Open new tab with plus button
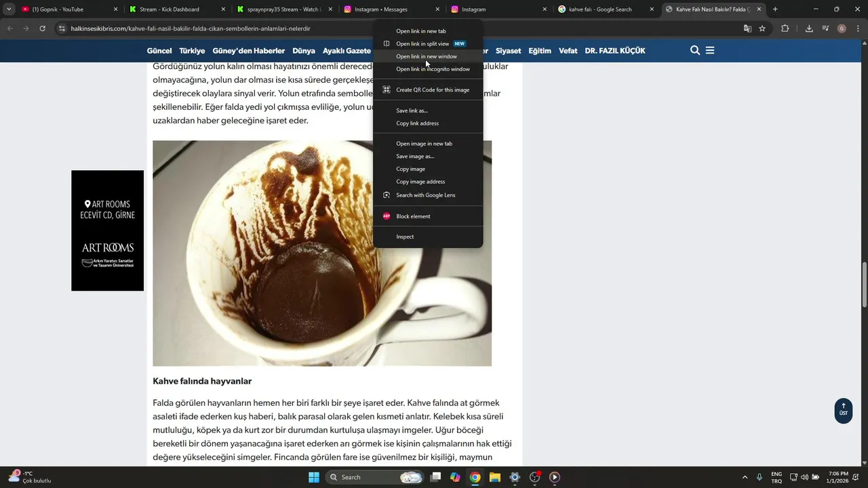 pyautogui.click(x=775, y=9)
